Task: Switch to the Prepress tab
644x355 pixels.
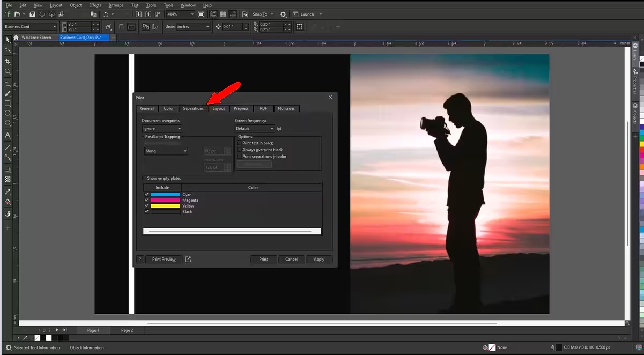Action: [x=241, y=108]
